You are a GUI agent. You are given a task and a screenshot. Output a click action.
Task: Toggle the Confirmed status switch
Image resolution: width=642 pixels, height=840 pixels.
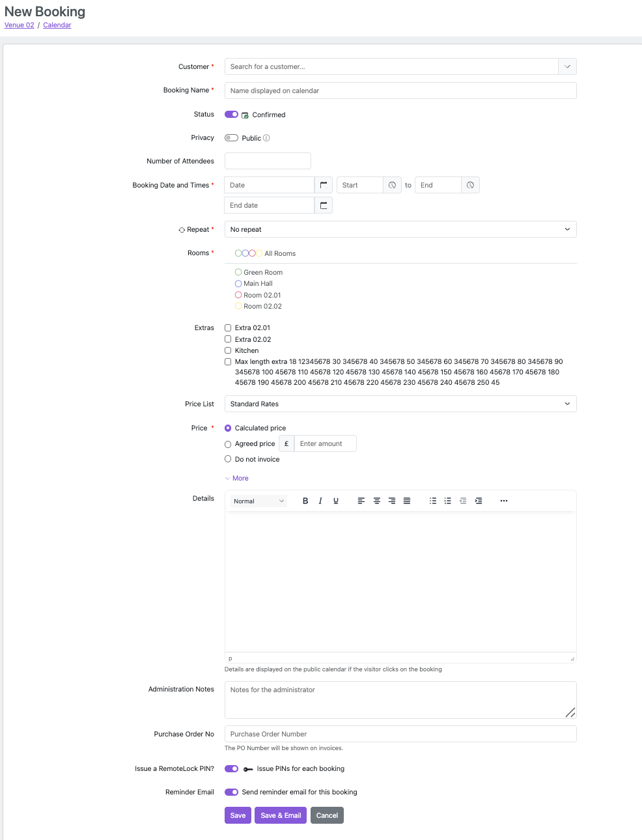tap(231, 115)
